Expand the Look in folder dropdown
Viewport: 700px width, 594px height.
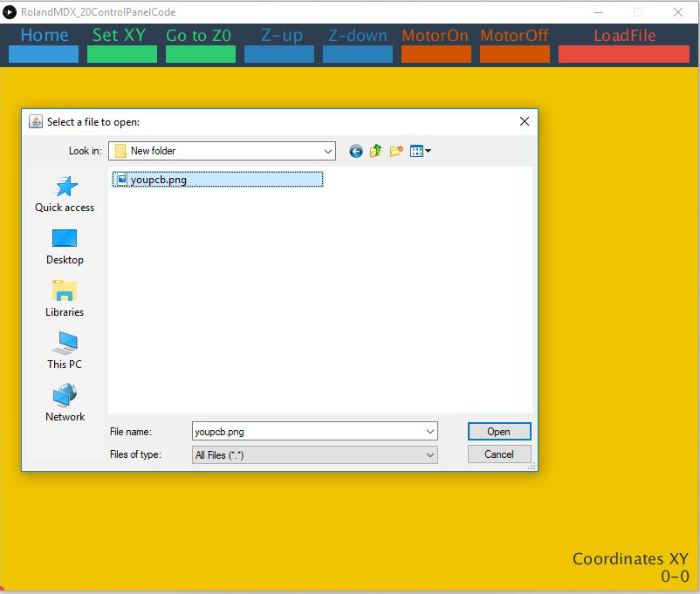(327, 151)
